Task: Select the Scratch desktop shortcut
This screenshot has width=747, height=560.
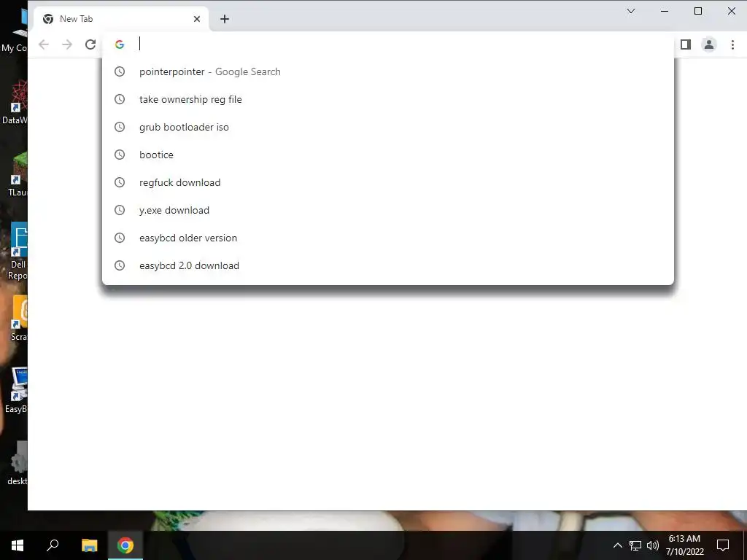Action: 19,318
